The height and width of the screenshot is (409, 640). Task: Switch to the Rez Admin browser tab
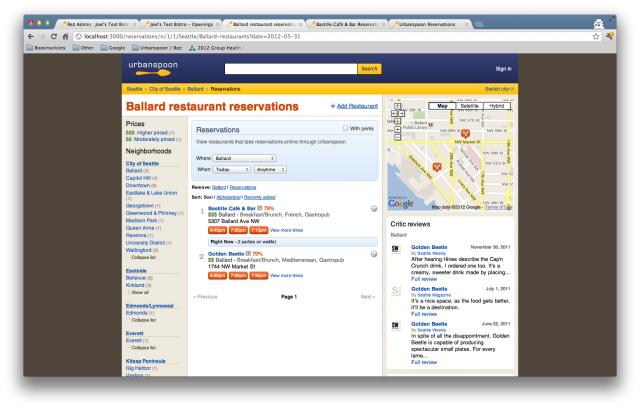tap(97, 24)
